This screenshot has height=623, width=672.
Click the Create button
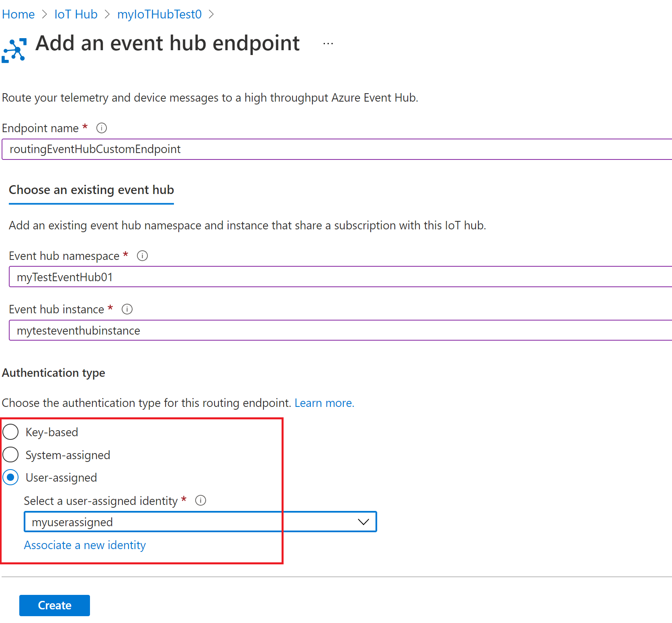pyautogui.click(x=55, y=605)
